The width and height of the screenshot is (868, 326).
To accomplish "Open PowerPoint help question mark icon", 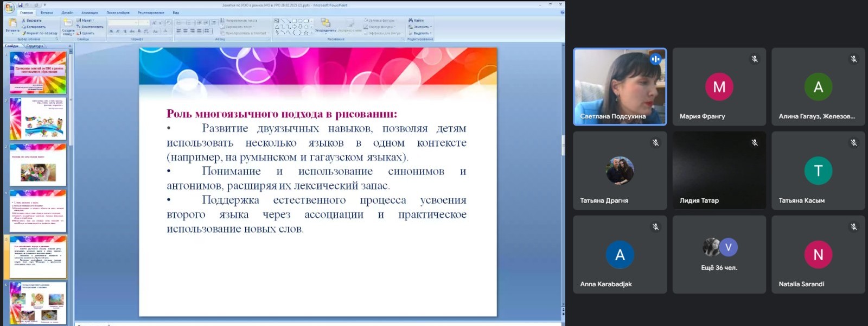I will [561, 12].
